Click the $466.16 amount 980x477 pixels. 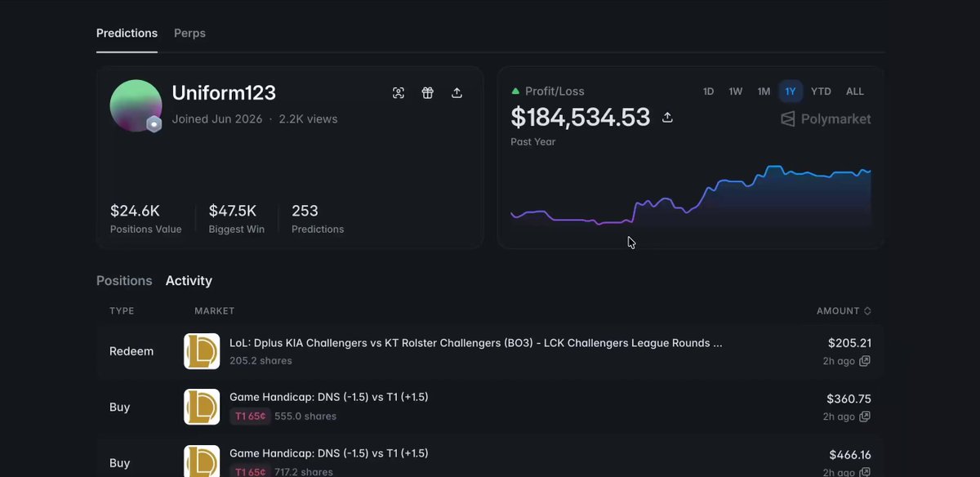tap(850, 454)
